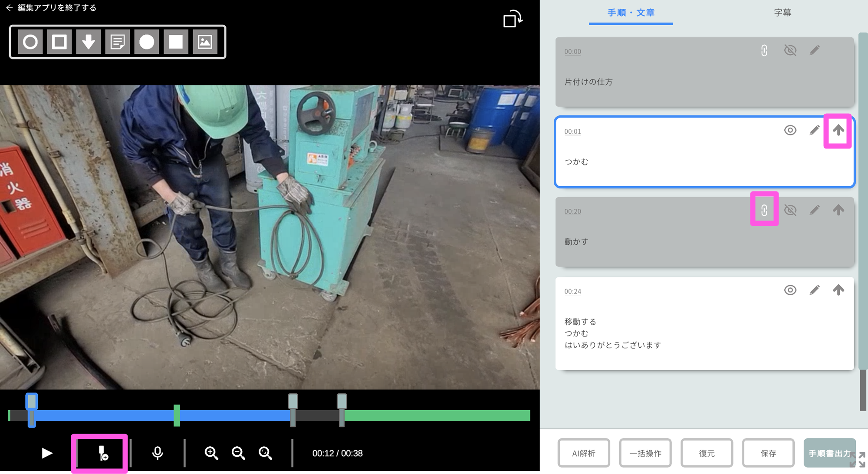Click the microphone recording icon
This screenshot has height=474, width=868.
[158, 453]
